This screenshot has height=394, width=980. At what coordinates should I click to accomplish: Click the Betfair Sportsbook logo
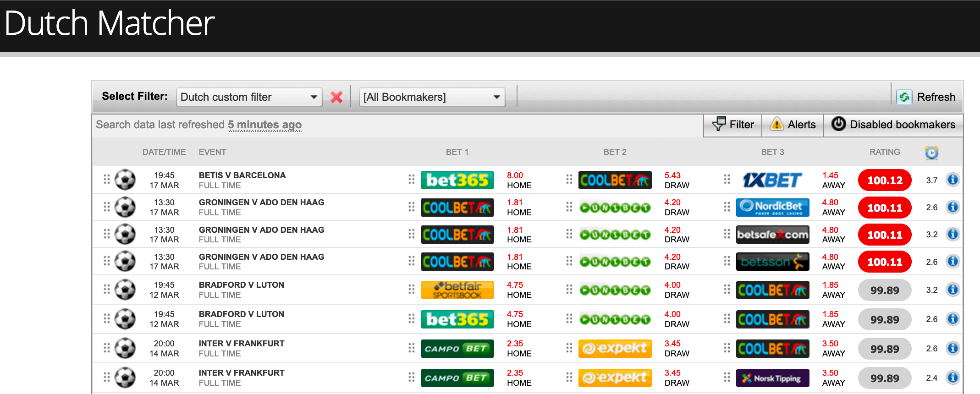(x=457, y=290)
